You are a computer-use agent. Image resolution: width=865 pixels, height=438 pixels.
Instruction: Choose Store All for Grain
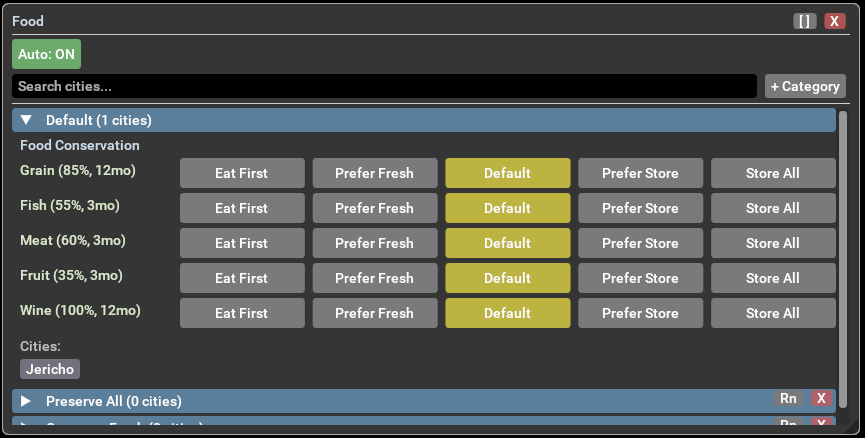click(773, 173)
